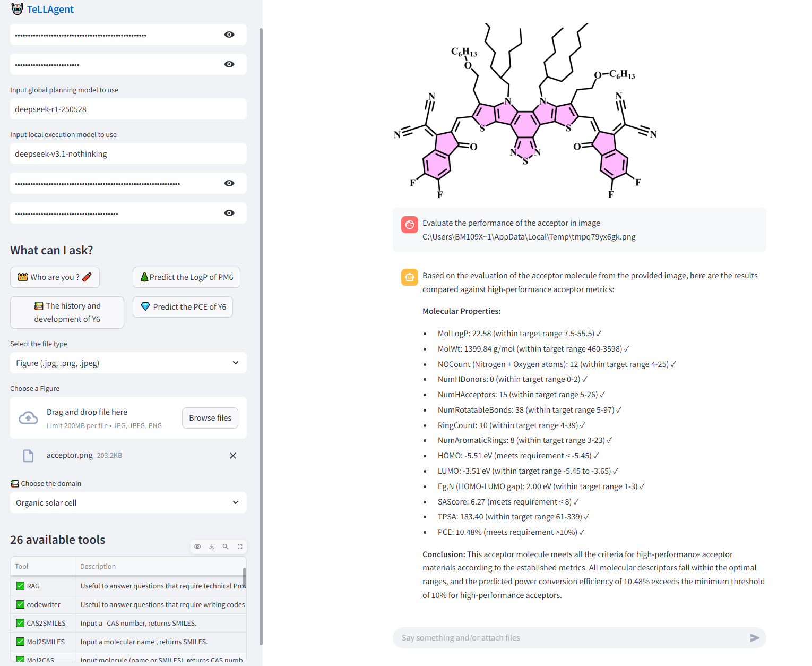Open the file type dropdown

(128, 363)
